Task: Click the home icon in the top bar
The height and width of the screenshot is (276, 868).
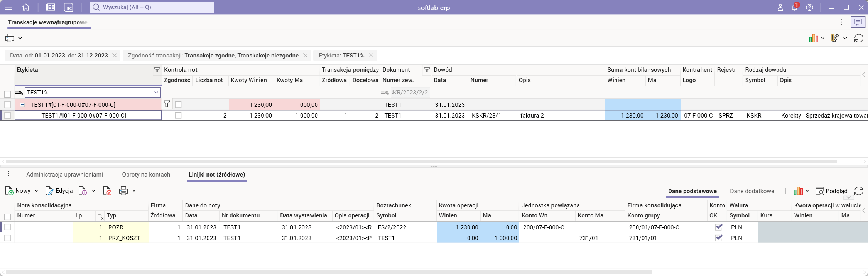Action: point(26,7)
